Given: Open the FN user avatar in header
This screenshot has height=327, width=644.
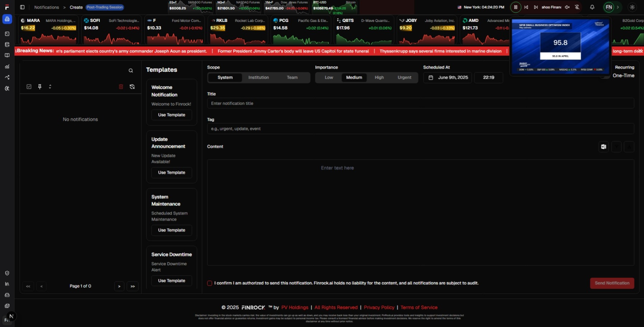Looking at the screenshot, I should click(x=609, y=7).
